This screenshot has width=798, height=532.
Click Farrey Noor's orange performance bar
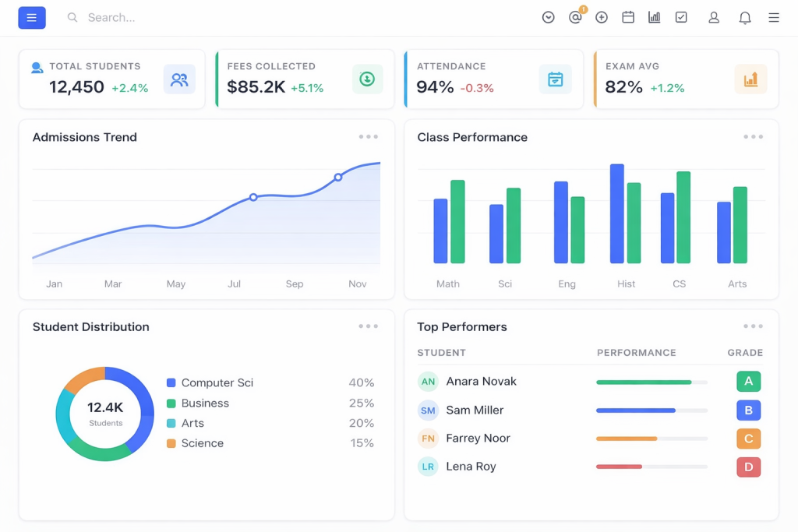627,439
